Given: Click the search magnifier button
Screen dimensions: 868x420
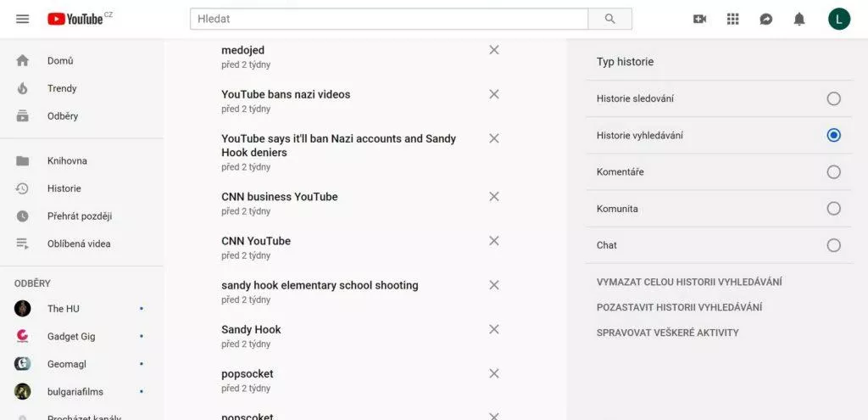Looking at the screenshot, I should click(609, 19).
